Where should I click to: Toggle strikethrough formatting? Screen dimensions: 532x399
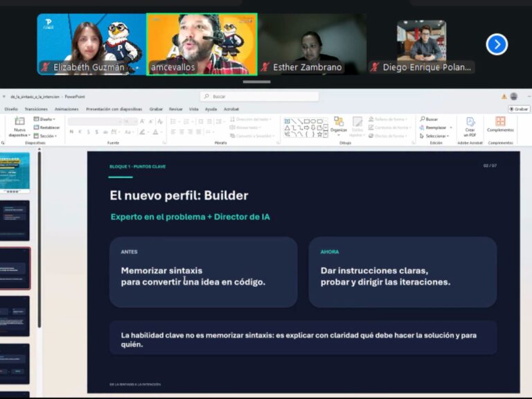[105, 132]
